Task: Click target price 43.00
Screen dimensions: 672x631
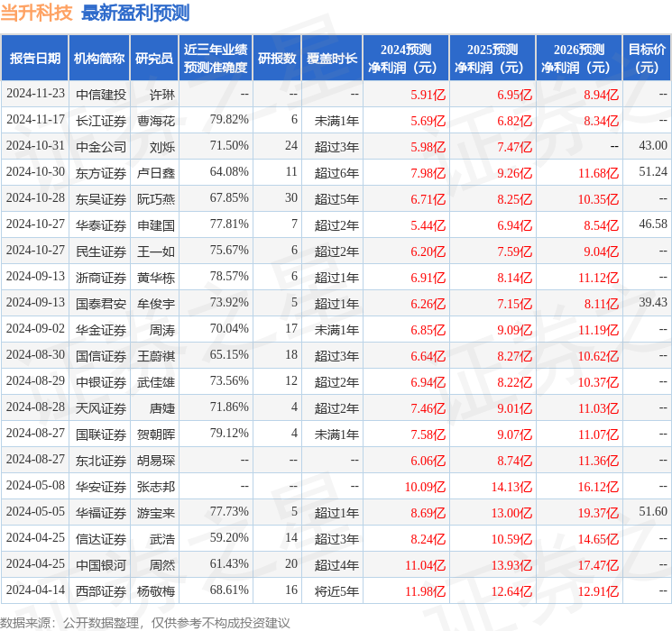Action: click(x=653, y=145)
